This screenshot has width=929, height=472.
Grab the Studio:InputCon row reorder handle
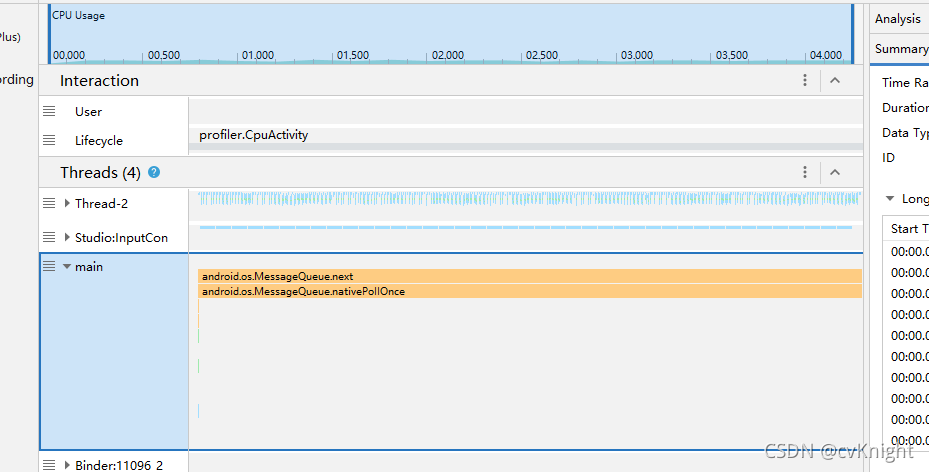click(x=49, y=237)
